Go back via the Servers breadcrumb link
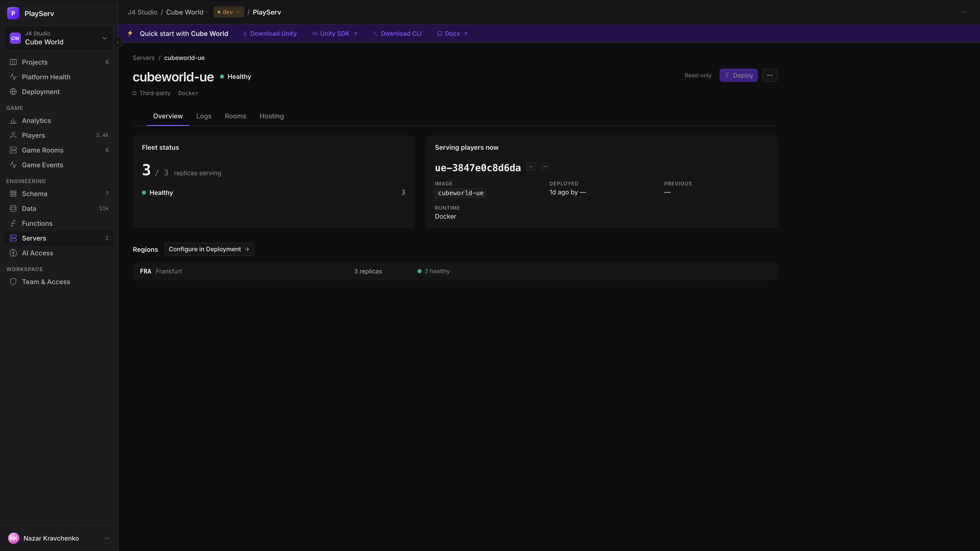Image resolution: width=980 pixels, height=551 pixels. [x=144, y=58]
